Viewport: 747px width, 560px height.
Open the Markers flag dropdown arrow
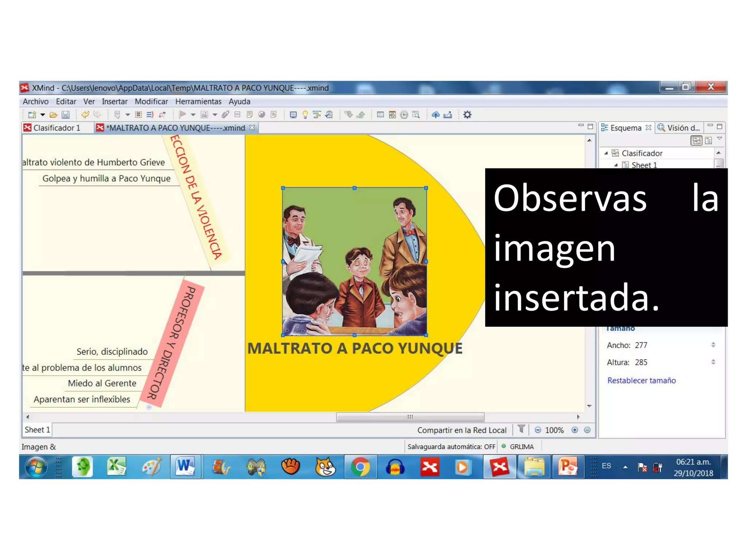(x=193, y=115)
